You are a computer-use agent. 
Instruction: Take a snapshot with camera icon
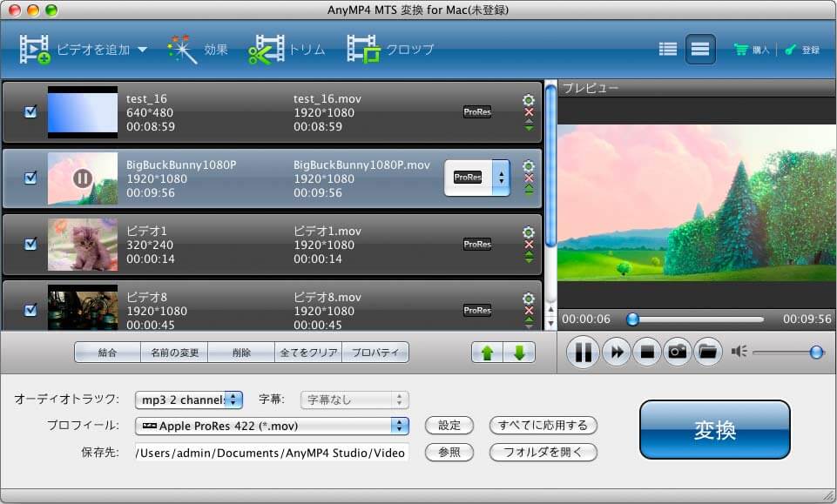point(678,352)
